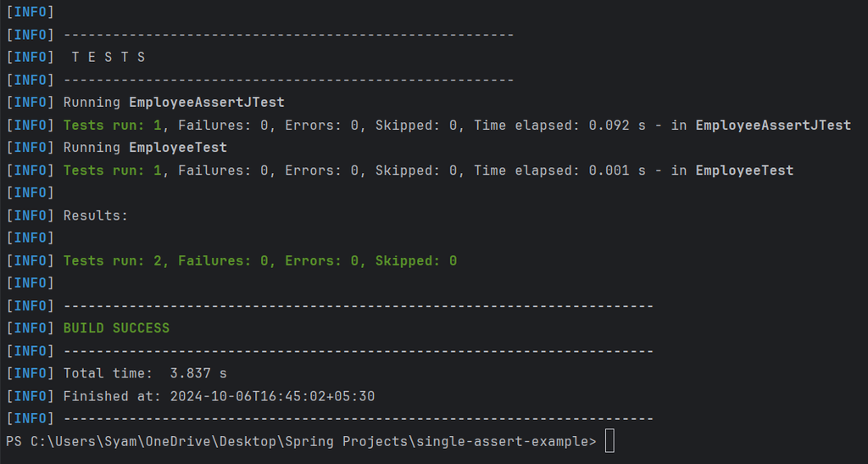Click the [INFO] tag beside BUILD SUCCESS
This screenshot has width=868, height=464.
pyautogui.click(x=30, y=328)
